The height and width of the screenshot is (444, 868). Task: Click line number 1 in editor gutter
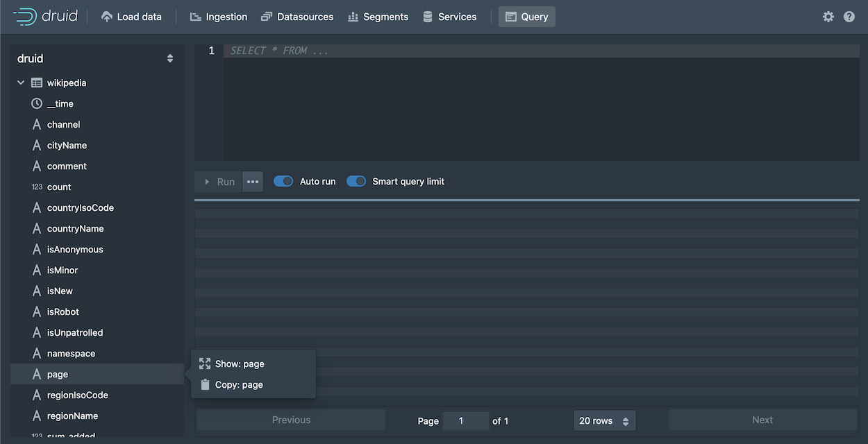click(212, 51)
